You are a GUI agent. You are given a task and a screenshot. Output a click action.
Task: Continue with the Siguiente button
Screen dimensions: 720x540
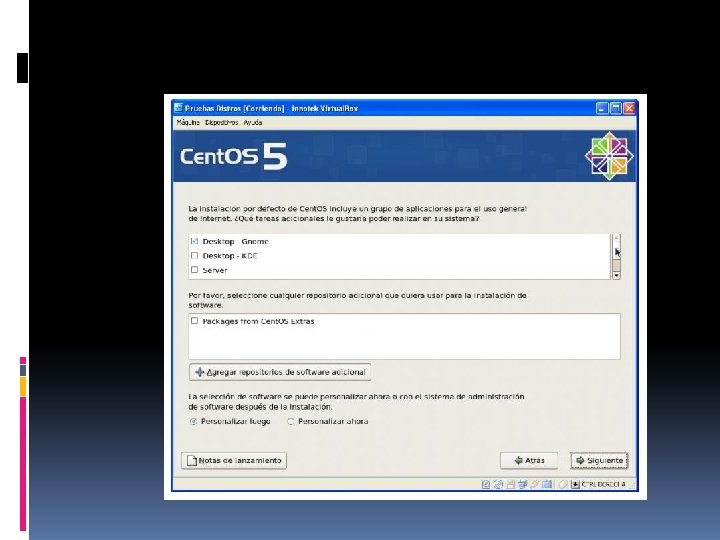coord(599,460)
